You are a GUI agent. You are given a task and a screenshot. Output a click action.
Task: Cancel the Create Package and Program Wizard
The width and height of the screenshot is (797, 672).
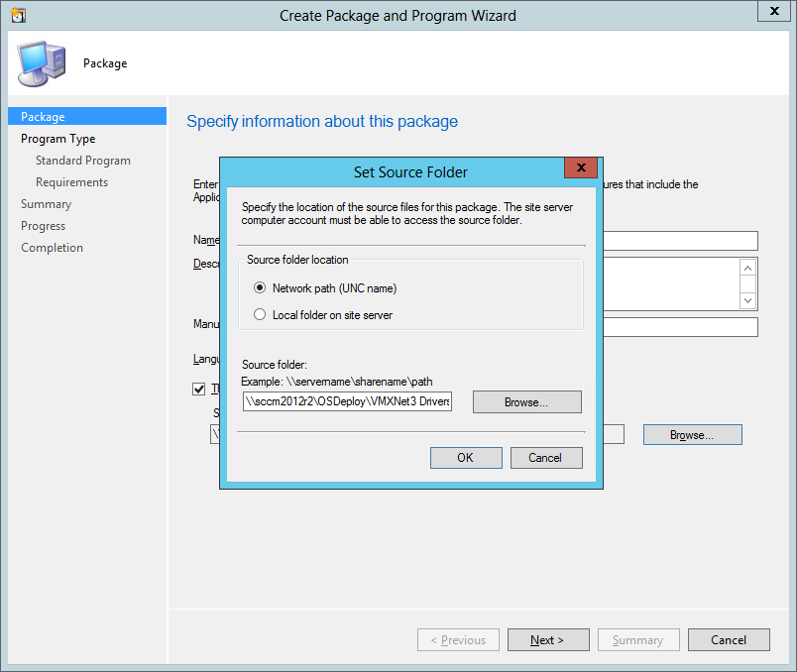coord(729,639)
